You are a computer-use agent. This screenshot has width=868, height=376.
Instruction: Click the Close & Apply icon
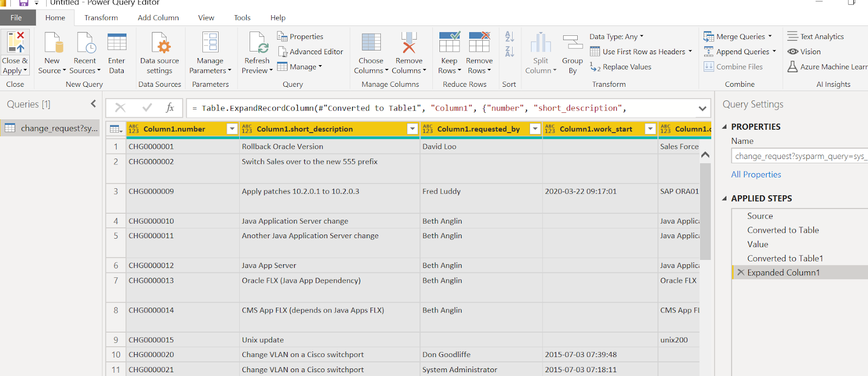[15, 43]
